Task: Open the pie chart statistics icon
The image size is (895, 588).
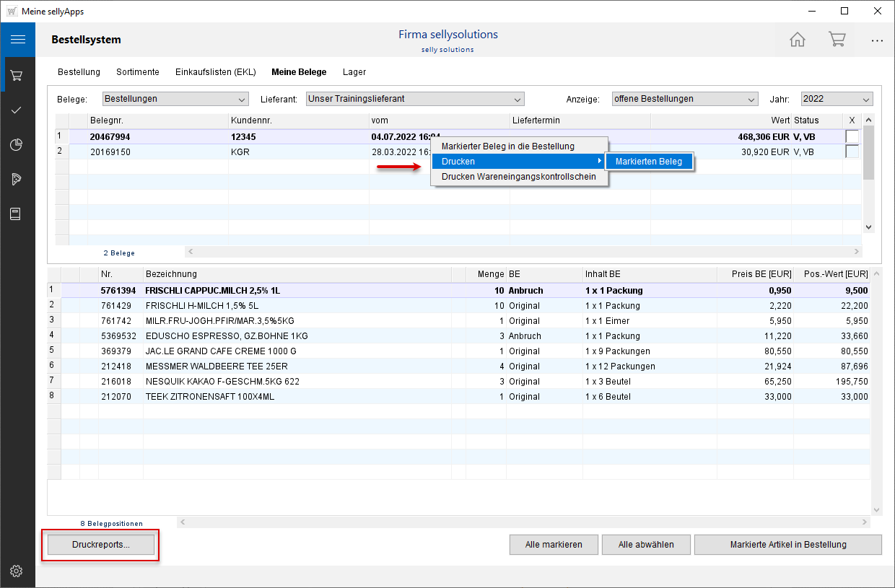Action: (17, 145)
